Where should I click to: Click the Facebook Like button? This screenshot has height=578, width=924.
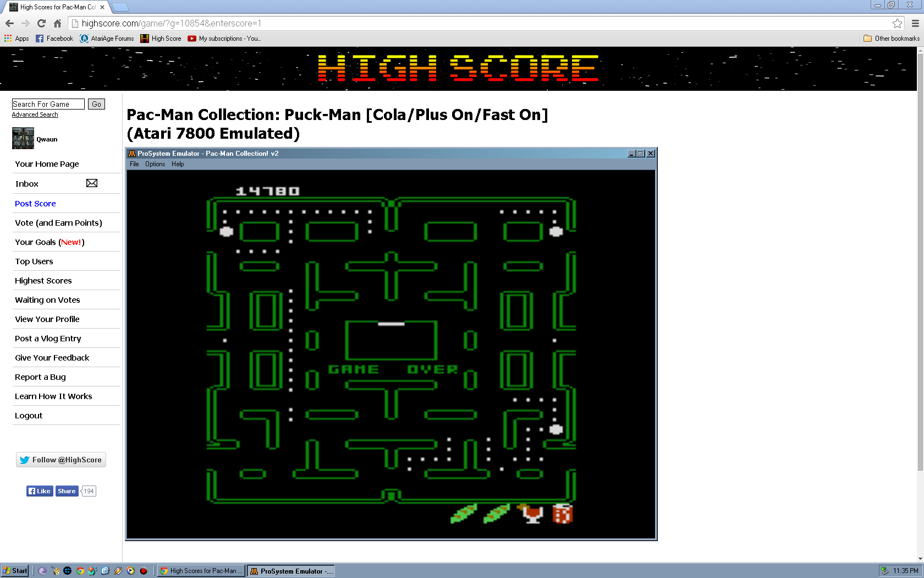click(40, 491)
